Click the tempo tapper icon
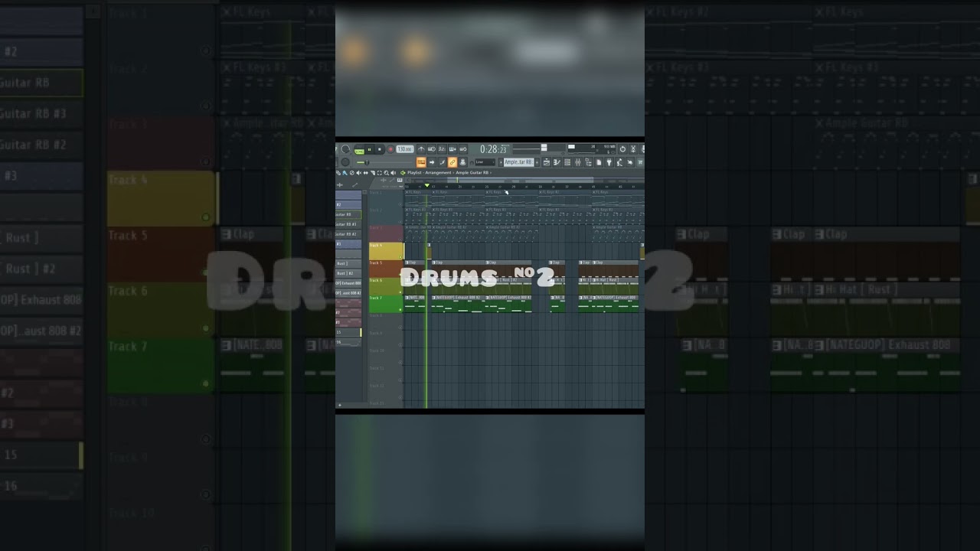Screen dimensions: 980x551 point(620,162)
